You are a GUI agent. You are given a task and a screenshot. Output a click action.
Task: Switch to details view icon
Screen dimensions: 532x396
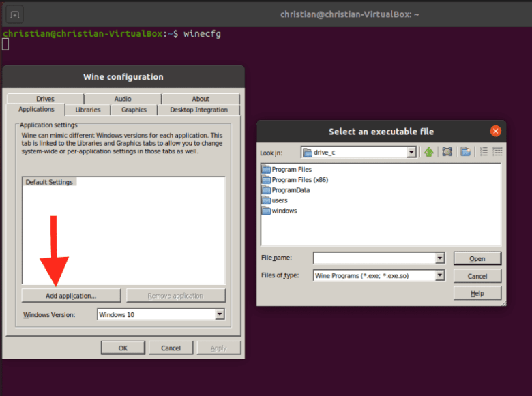(x=497, y=152)
